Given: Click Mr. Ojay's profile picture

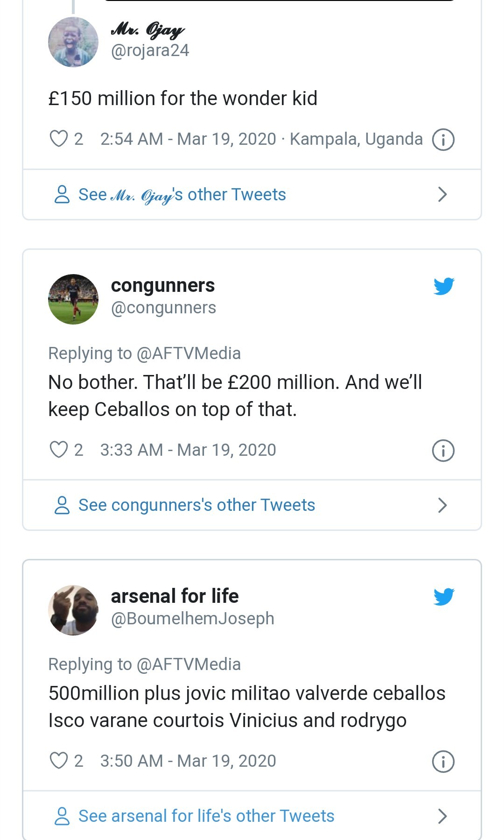Looking at the screenshot, I should click(x=73, y=42).
